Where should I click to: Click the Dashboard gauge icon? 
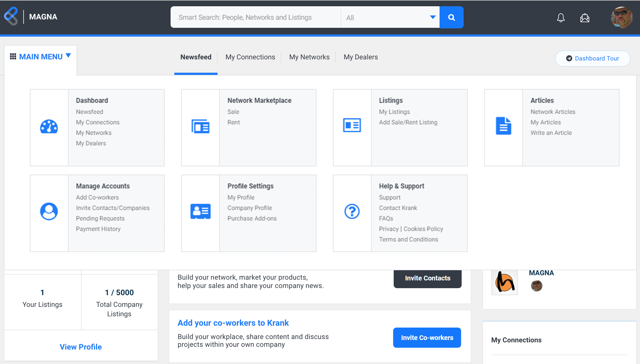click(49, 127)
